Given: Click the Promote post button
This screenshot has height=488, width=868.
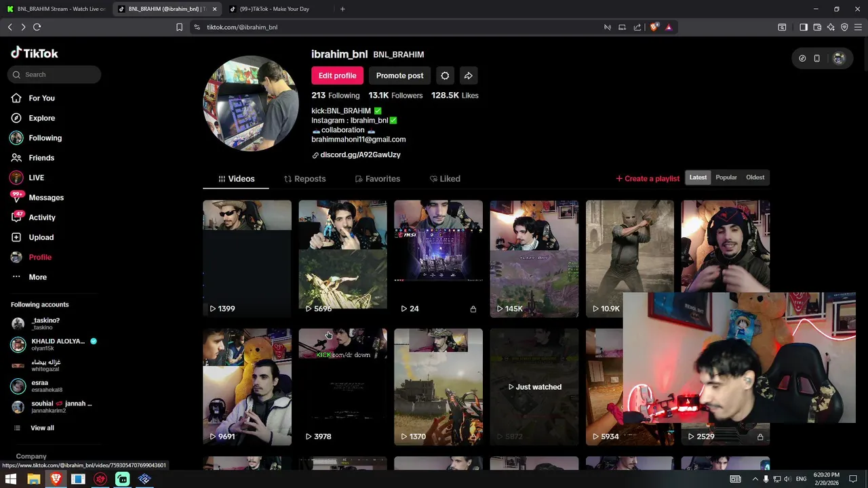Looking at the screenshot, I should pos(399,75).
